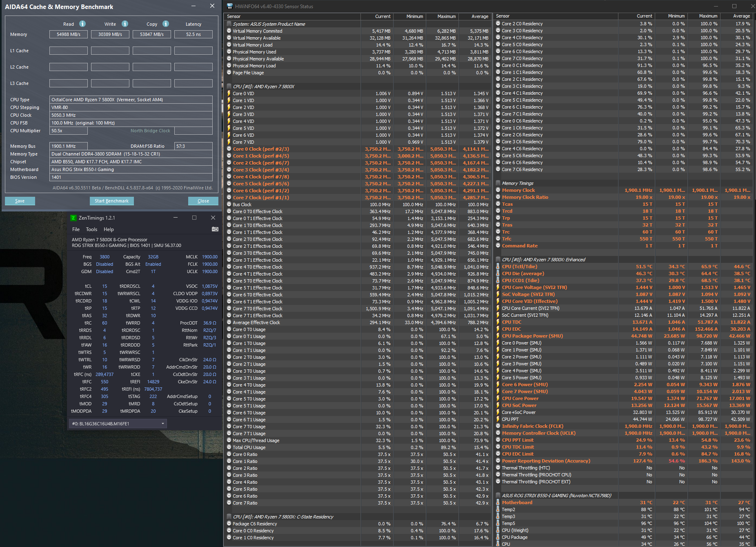Click the Core 0 VID lightning icon
756x547 pixels.
[x=229, y=93]
